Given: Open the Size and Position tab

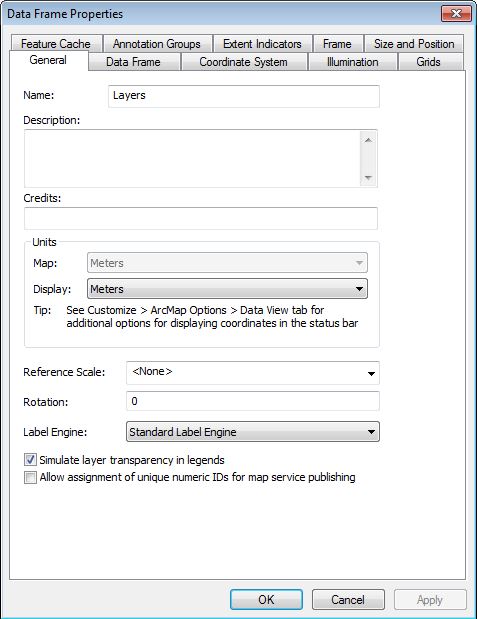Looking at the screenshot, I should 414,43.
